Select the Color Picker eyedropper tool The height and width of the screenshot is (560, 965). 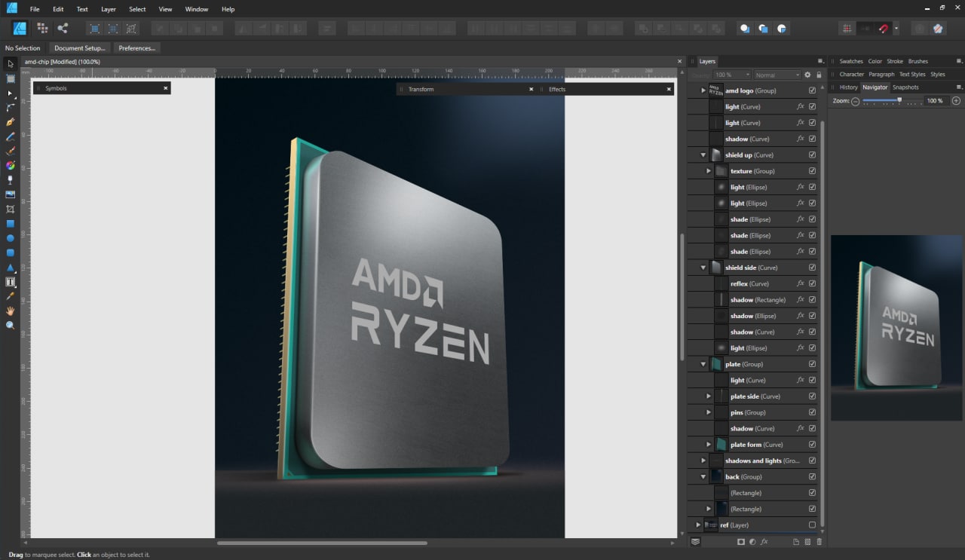tap(11, 296)
